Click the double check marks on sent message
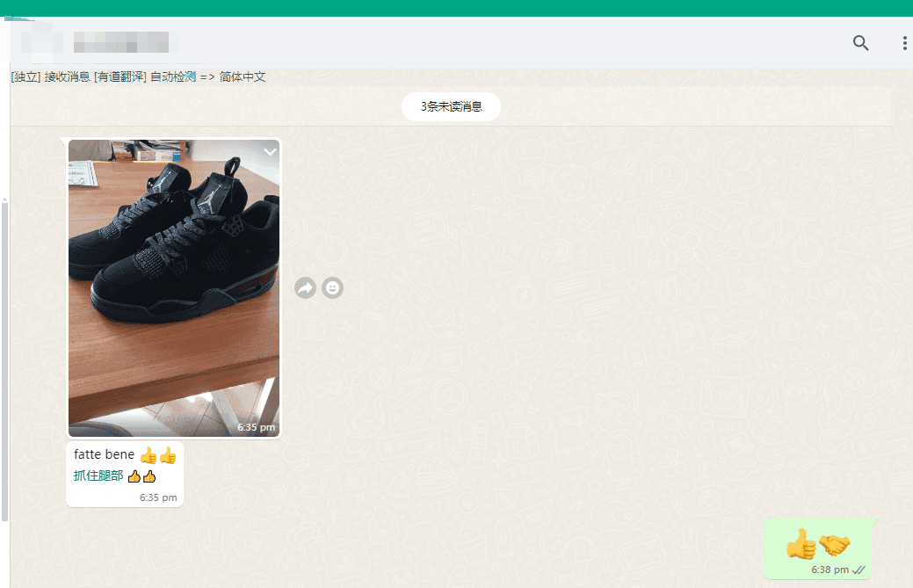The width and height of the screenshot is (913, 588). point(859,570)
